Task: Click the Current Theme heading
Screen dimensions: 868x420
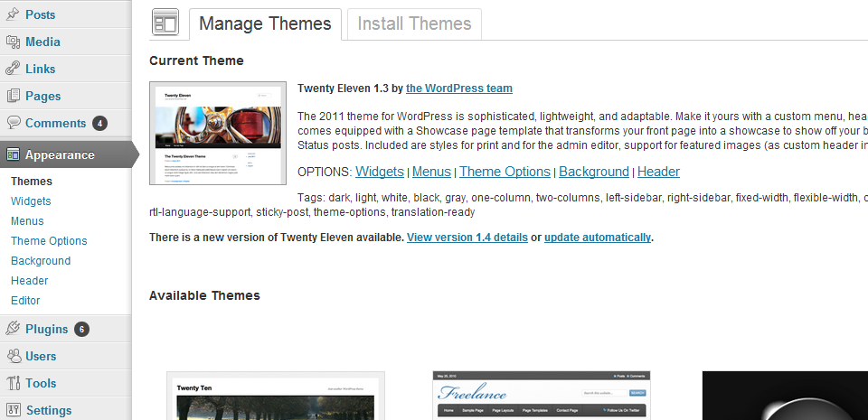Action: click(x=196, y=61)
